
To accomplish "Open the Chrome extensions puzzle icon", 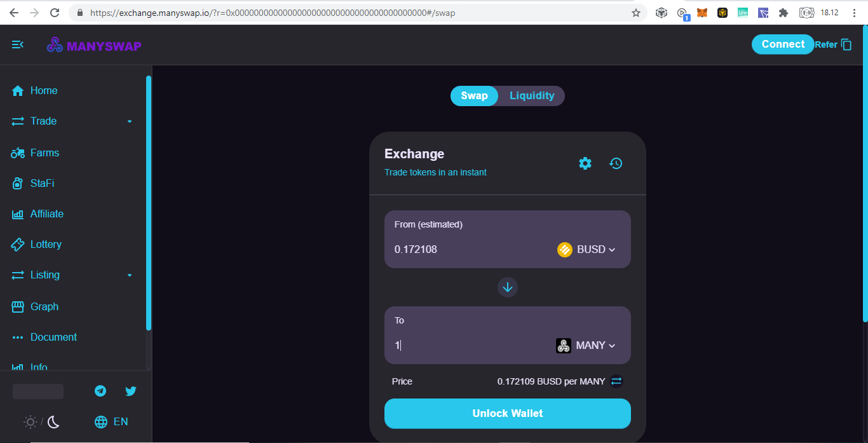I will pyautogui.click(x=783, y=13).
